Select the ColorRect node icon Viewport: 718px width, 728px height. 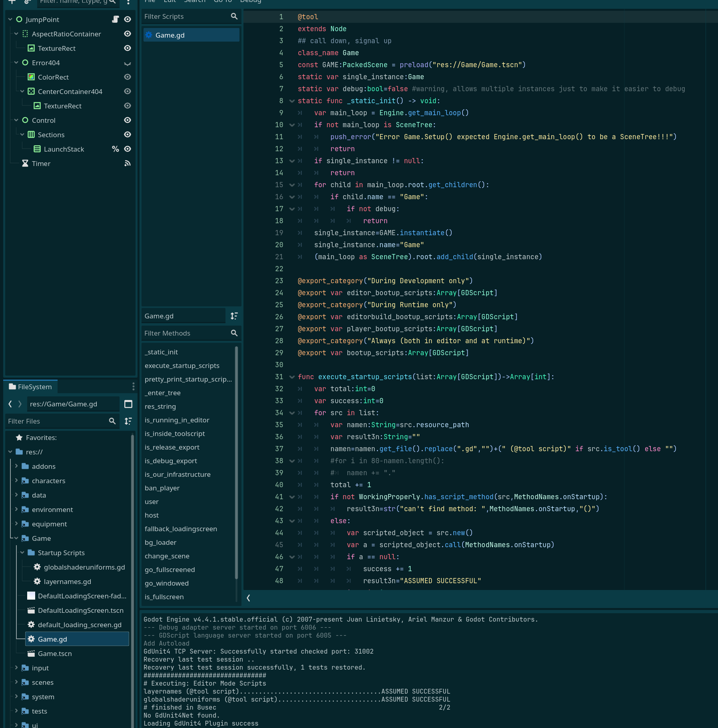(x=31, y=77)
